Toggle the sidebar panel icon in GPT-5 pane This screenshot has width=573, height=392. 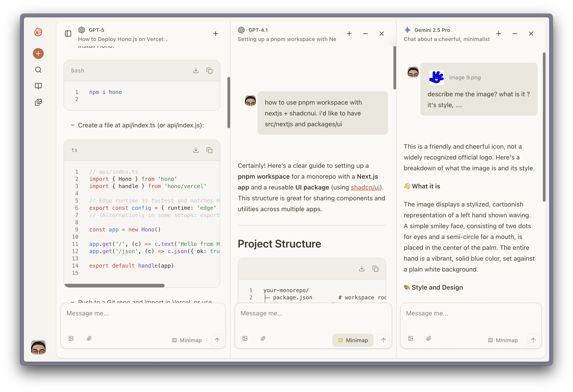coord(68,34)
